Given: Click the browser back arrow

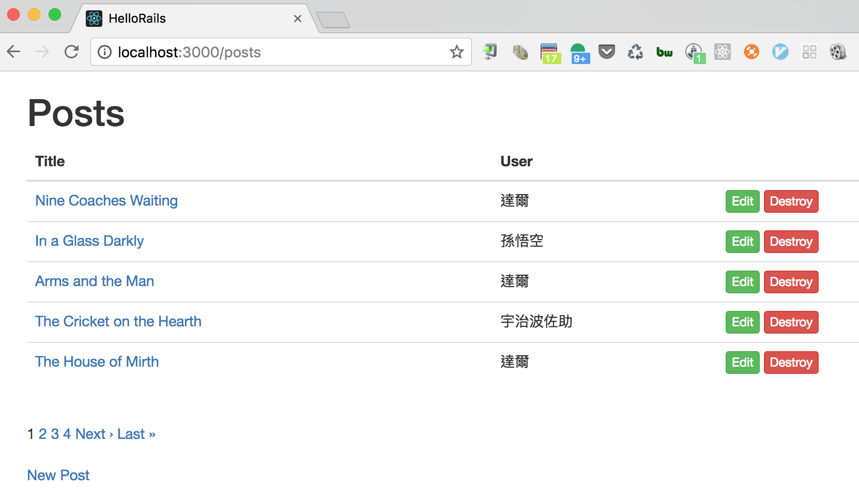Looking at the screenshot, I should click(x=14, y=52).
